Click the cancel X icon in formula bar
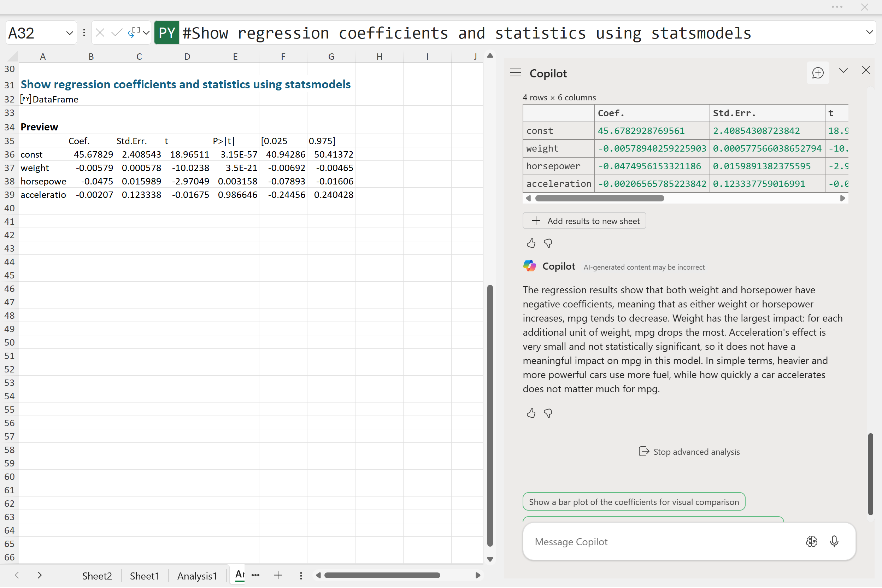 pyautogui.click(x=100, y=33)
